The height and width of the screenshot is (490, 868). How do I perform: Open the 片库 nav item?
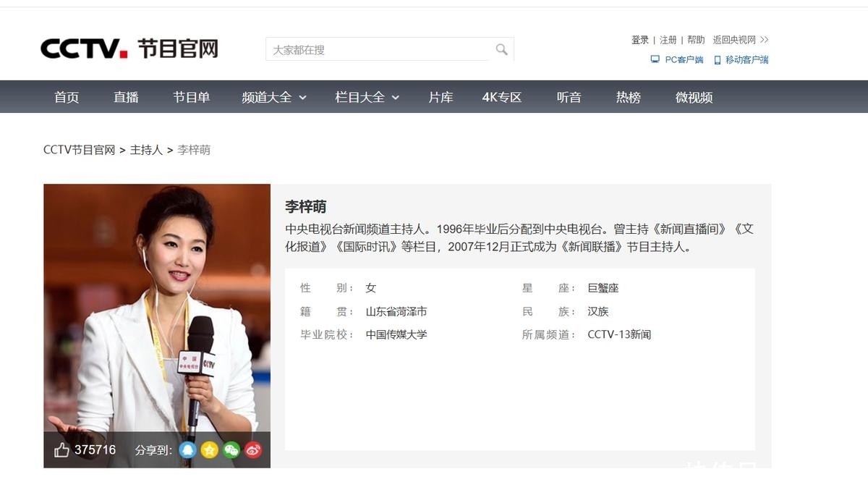(x=441, y=97)
